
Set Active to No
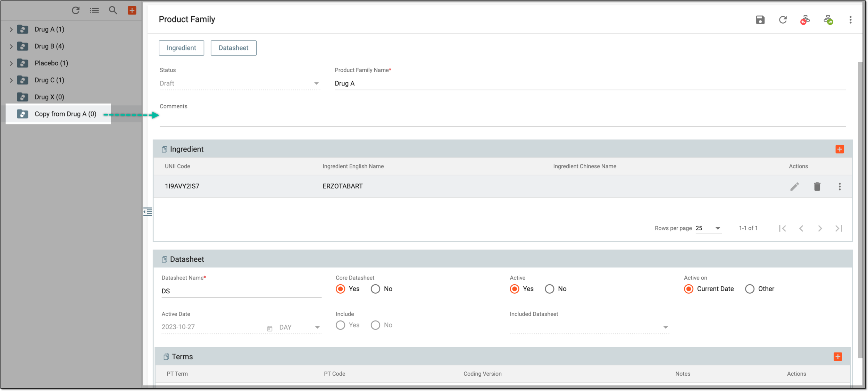click(549, 289)
